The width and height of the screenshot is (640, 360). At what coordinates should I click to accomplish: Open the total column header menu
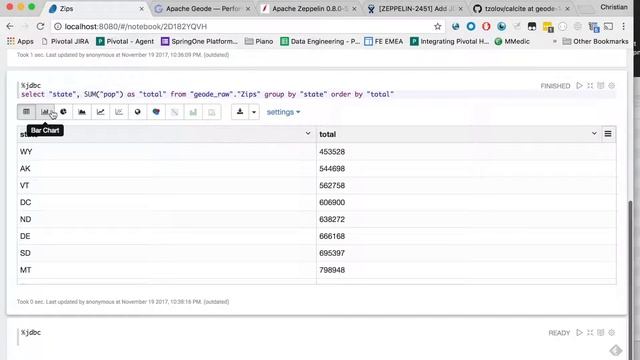(594, 133)
